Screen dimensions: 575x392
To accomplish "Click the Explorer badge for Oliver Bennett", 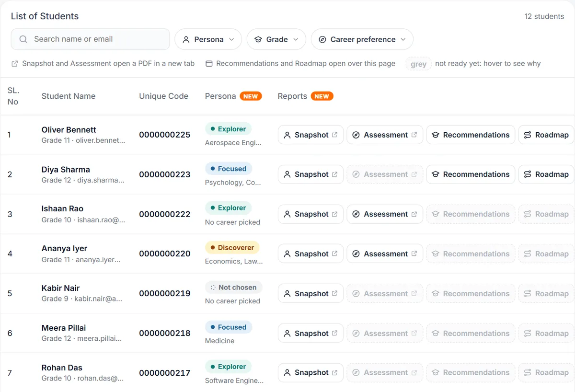I will coord(228,129).
